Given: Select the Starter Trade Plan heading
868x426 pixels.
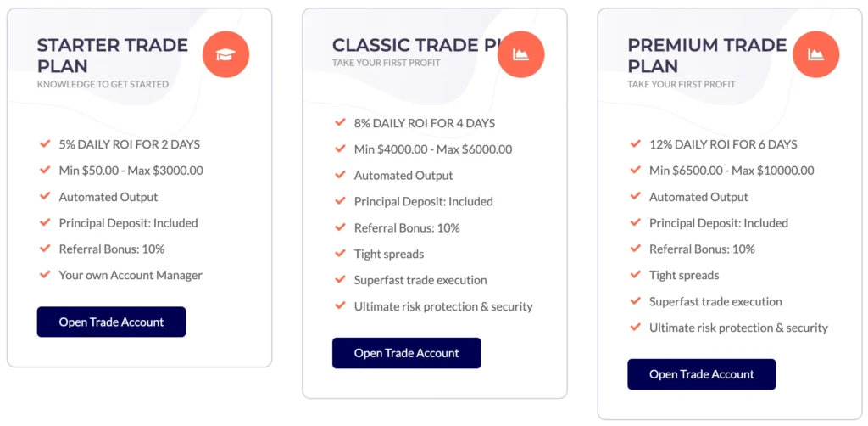Looking at the screenshot, I should pyautogui.click(x=112, y=55).
